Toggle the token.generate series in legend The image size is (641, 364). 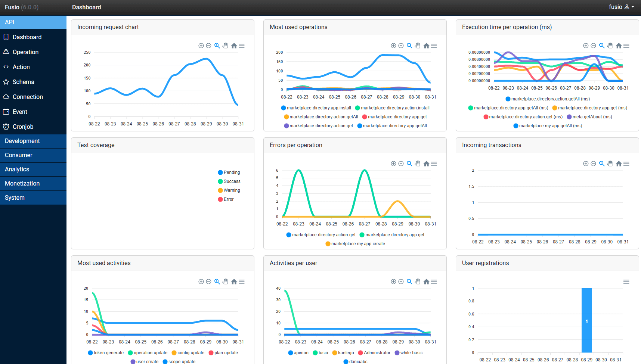(106, 353)
